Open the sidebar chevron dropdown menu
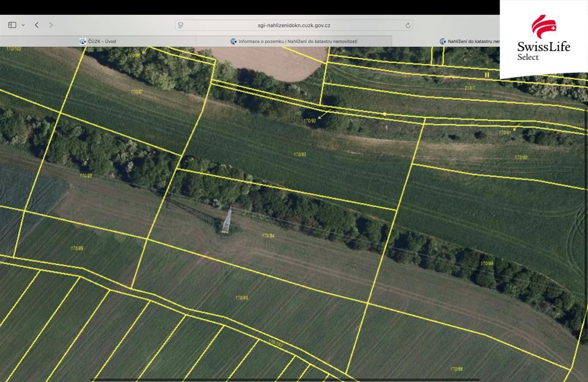The width and height of the screenshot is (588, 382). [x=23, y=25]
